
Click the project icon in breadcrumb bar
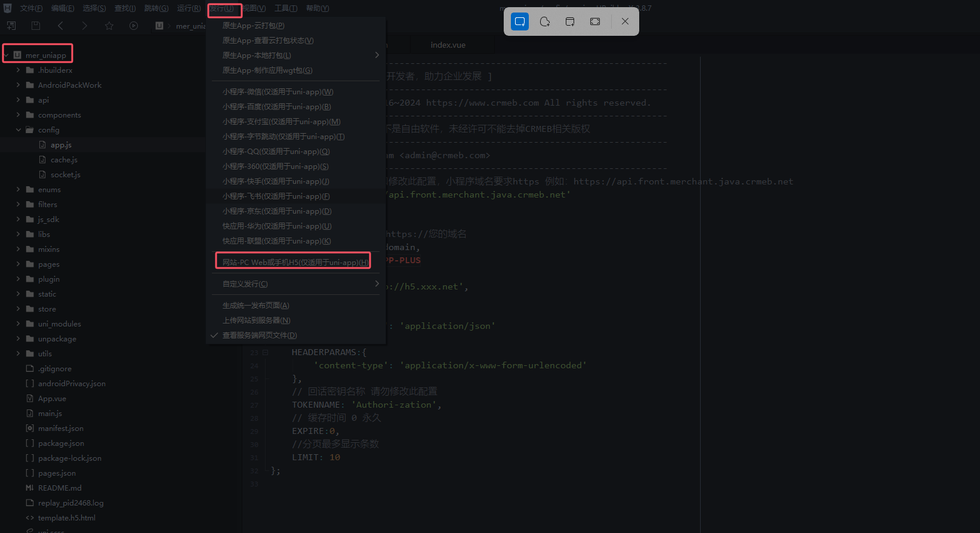(x=159, y=26)
